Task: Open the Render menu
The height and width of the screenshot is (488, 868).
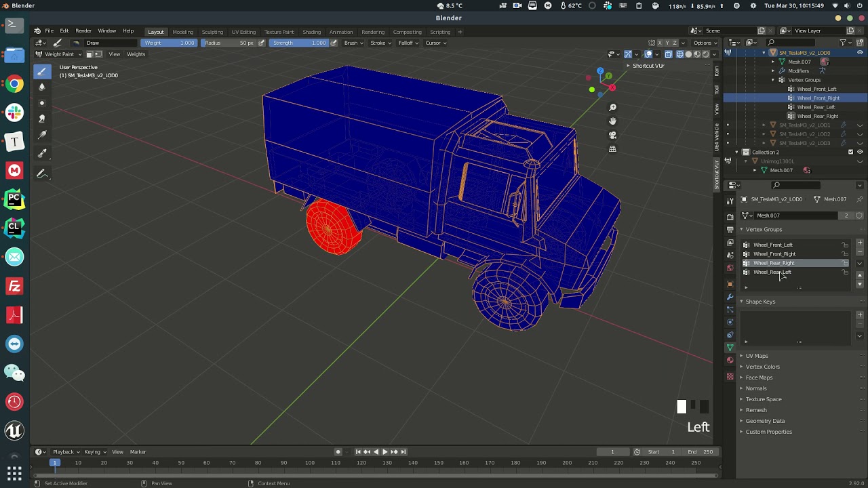Action: pyautogui.click(x=83, y=31)
